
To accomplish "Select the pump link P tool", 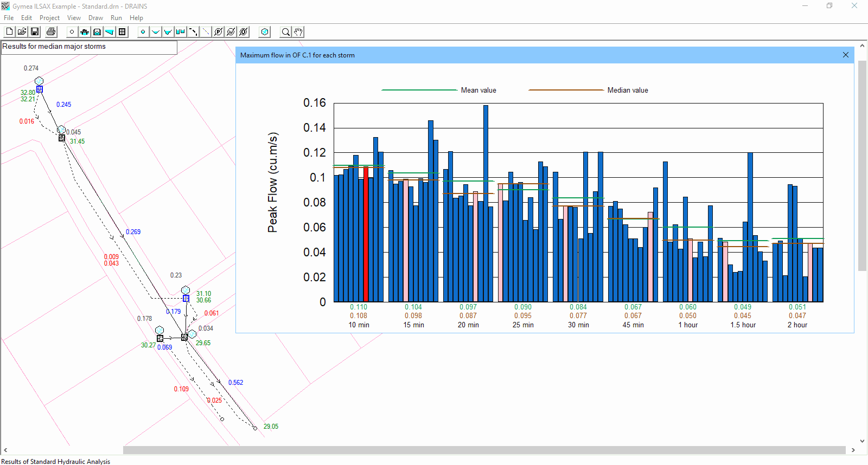I will (219, 32).
